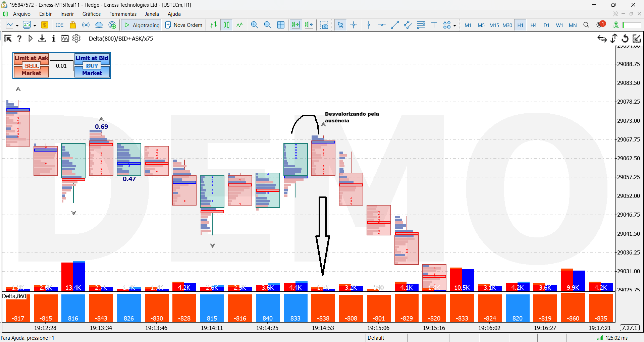Select the trendline drawing tool
Image resolution: width=644 pixels, height=342 pixels.
(395, 25)
